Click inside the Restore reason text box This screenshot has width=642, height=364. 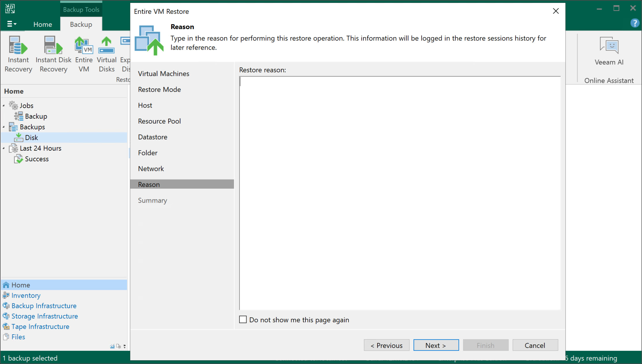coord(400,193)
